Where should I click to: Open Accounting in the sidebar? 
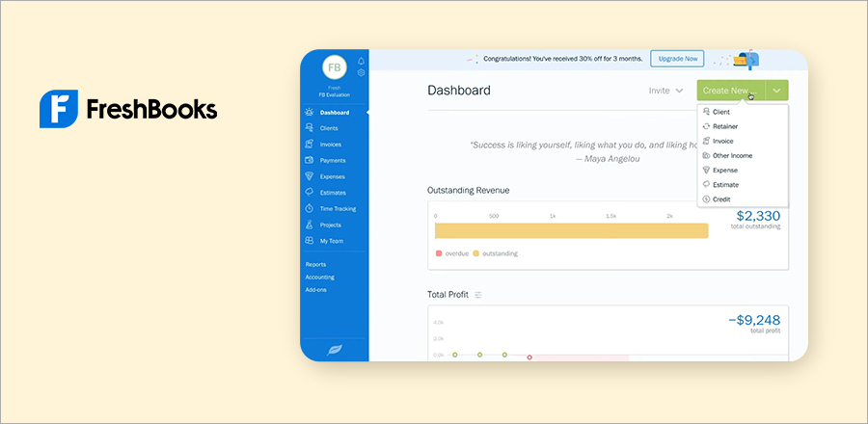click(x=319, y=277)
